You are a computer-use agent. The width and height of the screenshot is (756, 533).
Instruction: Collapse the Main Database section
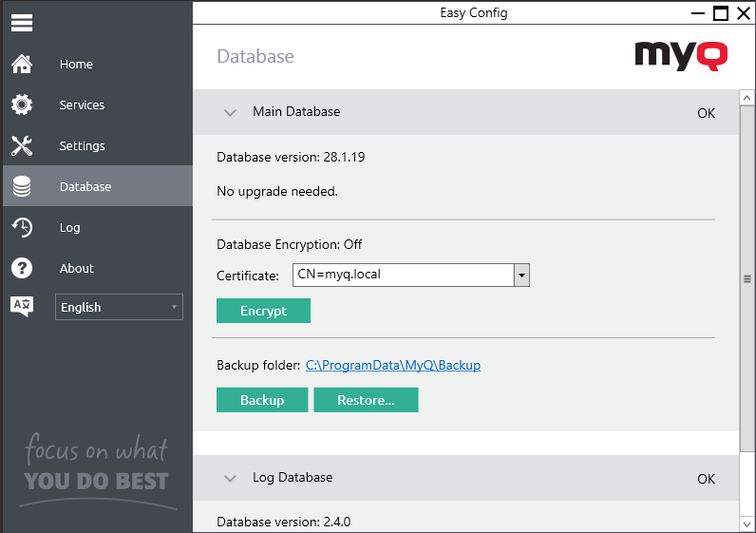point(230,112)
